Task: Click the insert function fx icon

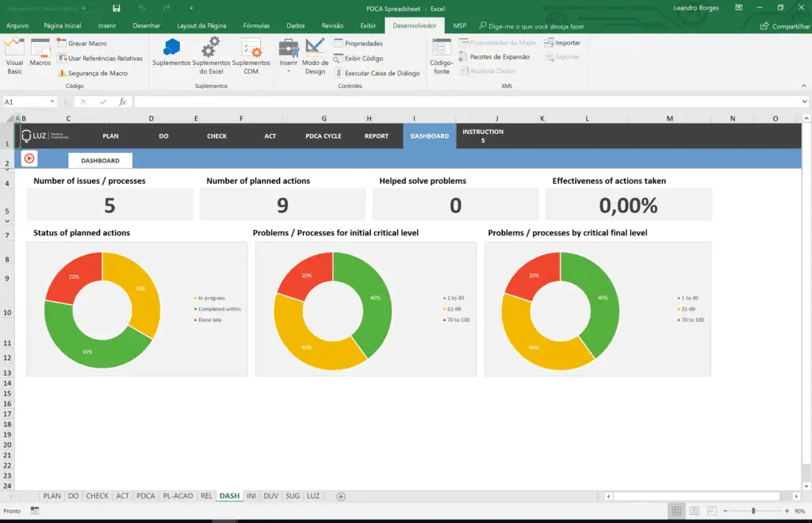Action: click(123, 102)
